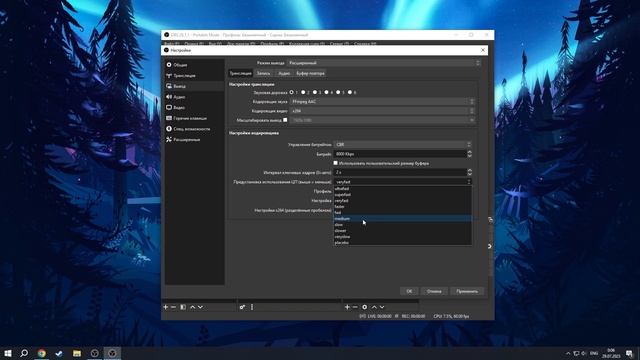Viewport: 640px width, 360px height.
Task: Collapse the CPU preset veryfast combo box
Action: (x=403, y=182)
